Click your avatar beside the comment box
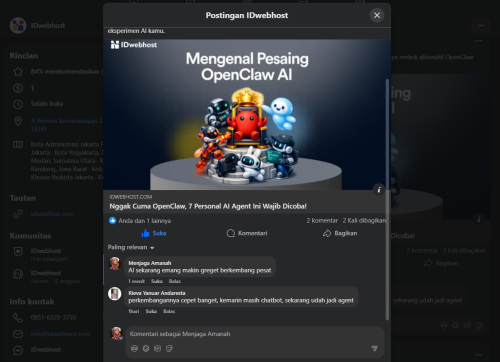This screenshot has height=362, width=500. coord(116,333)
